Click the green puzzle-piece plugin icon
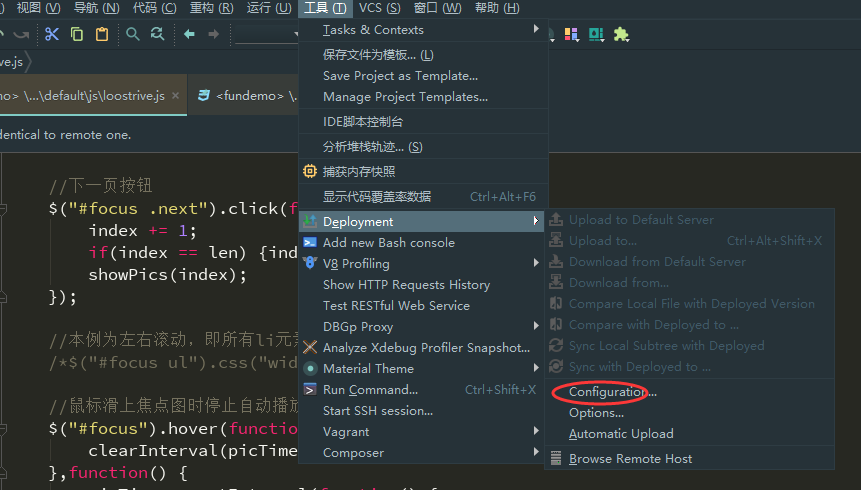The height and width of the screenshot is (490, 861). tap(621, 35)
